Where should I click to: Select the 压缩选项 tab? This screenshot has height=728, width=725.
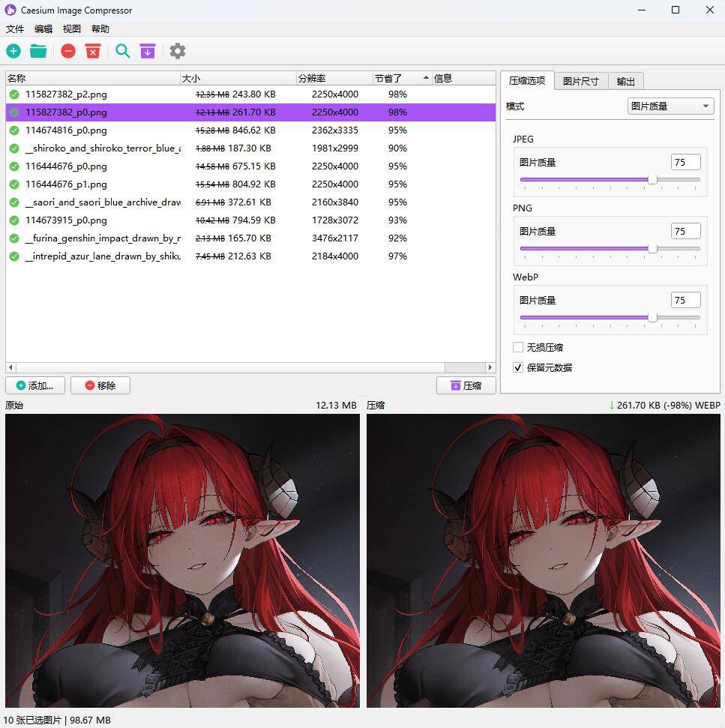coord(527,81)
